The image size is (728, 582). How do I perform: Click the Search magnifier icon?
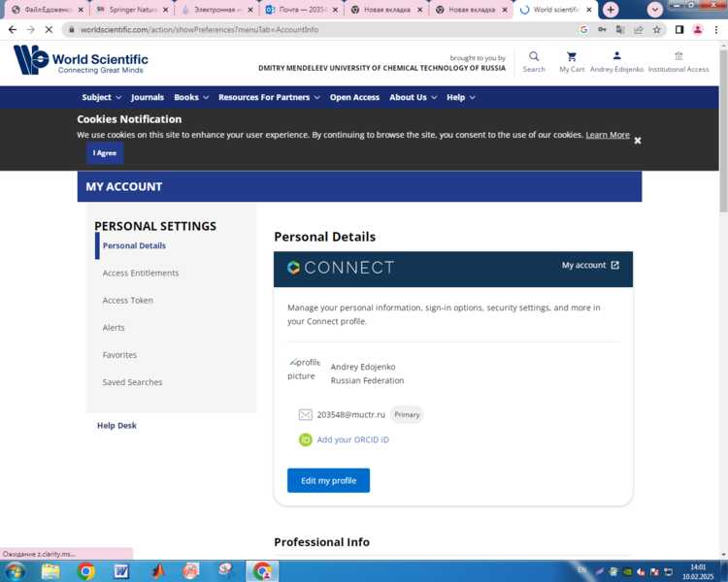coord(534,57)
